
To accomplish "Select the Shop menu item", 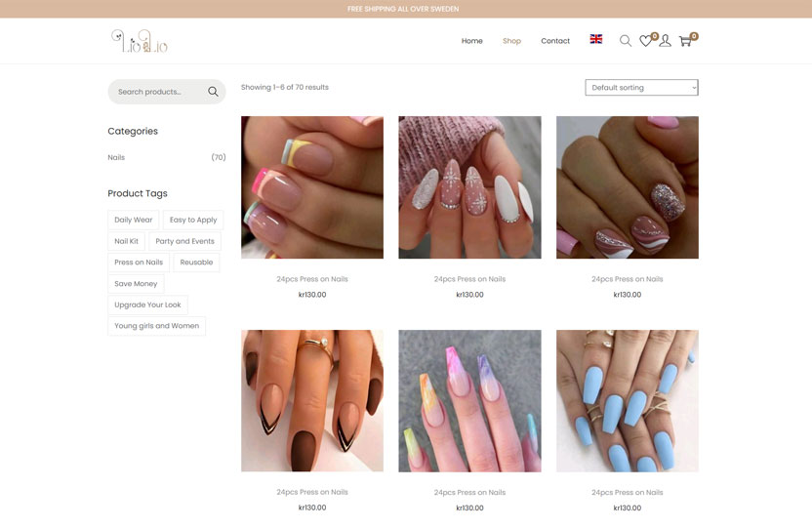I will (511, 41).
